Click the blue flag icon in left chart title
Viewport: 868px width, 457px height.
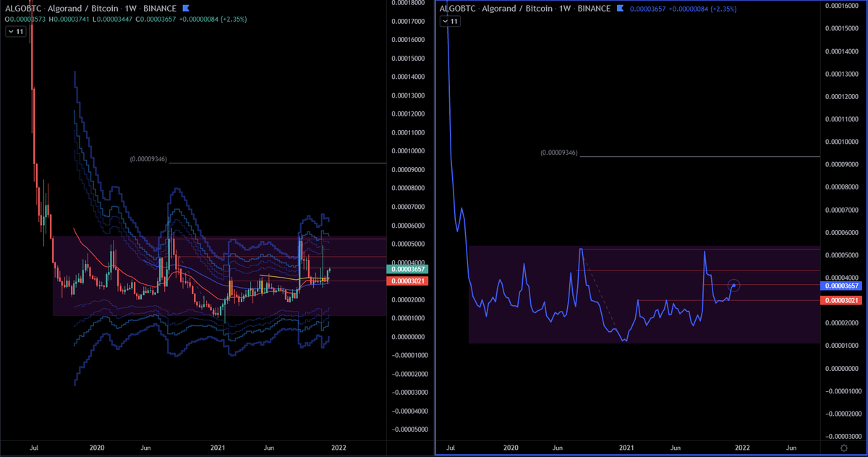pos(187,9)
